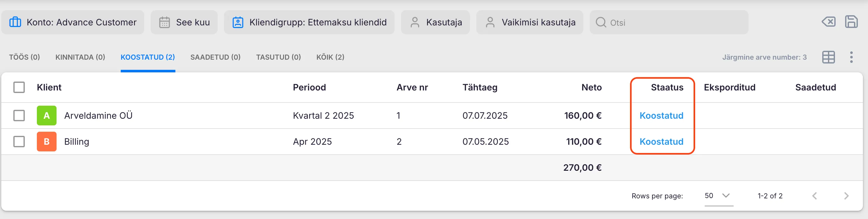Check the Billing row checkbox
Screen dimensions: 868x219
pyautogui.click(x=19, y=142)
